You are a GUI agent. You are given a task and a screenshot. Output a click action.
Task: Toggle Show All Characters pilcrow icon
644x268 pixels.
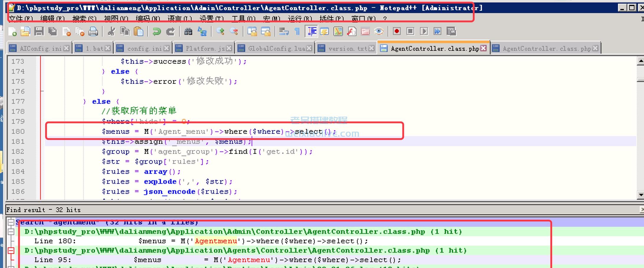tap(297, 31)
